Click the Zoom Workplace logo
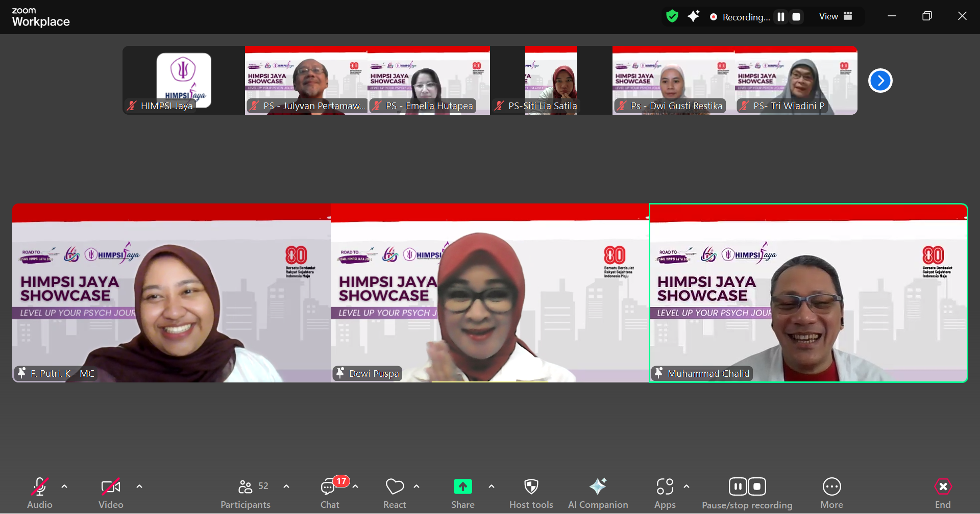 click(x=41, y=17)
